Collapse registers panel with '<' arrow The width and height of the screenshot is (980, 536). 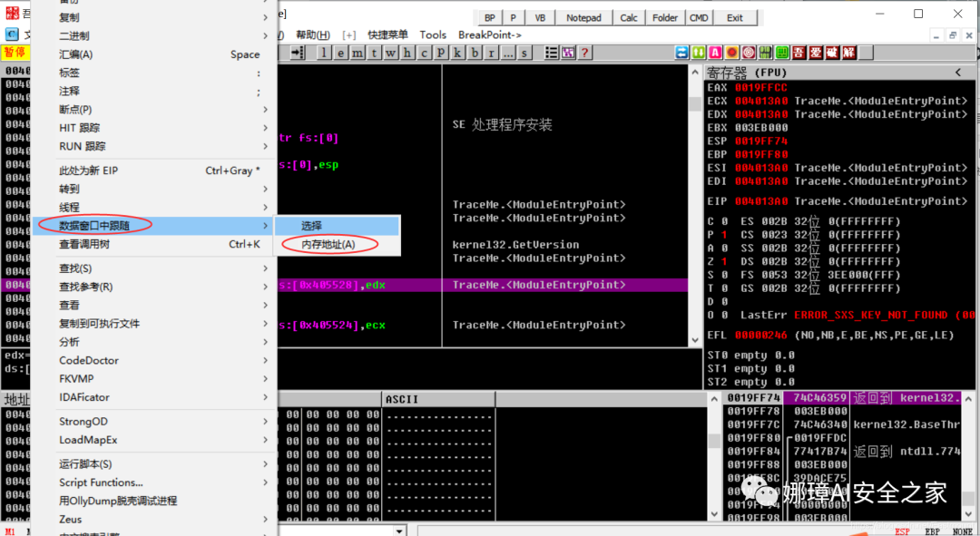(958, 73)
